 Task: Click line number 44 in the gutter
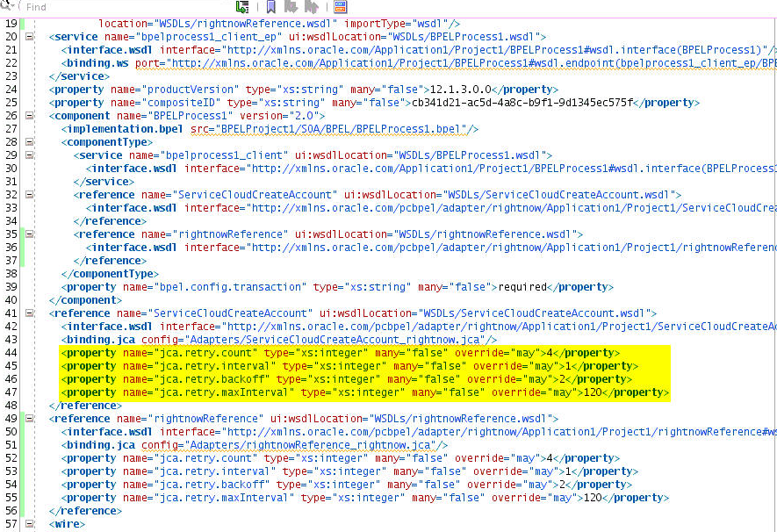pos(11,353)
